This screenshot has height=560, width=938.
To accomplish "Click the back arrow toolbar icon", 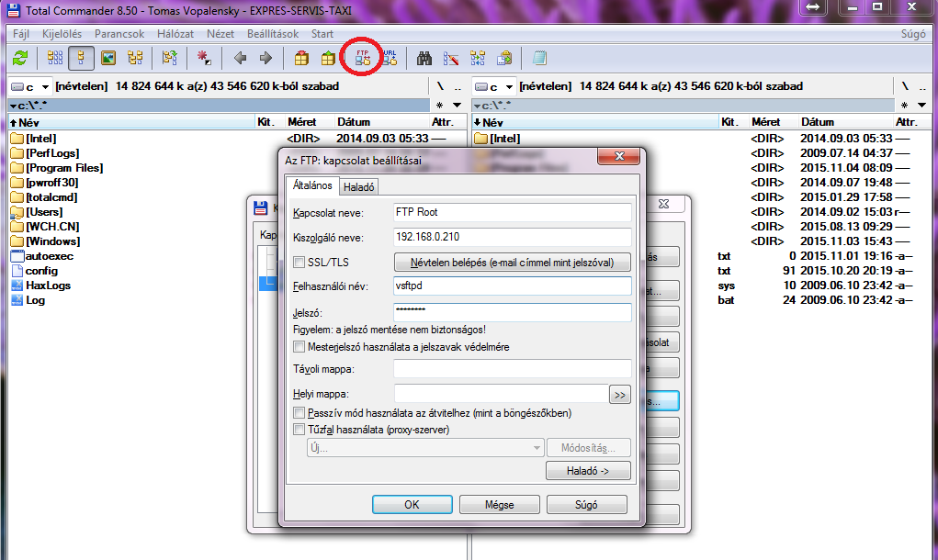I will click(240, 58).
